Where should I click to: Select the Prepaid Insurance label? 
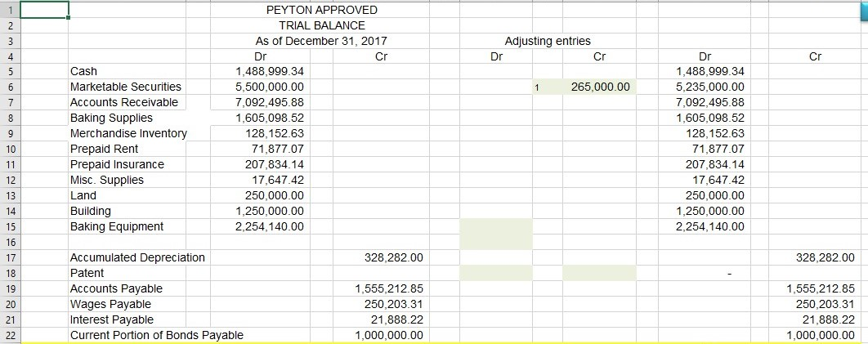117,164
